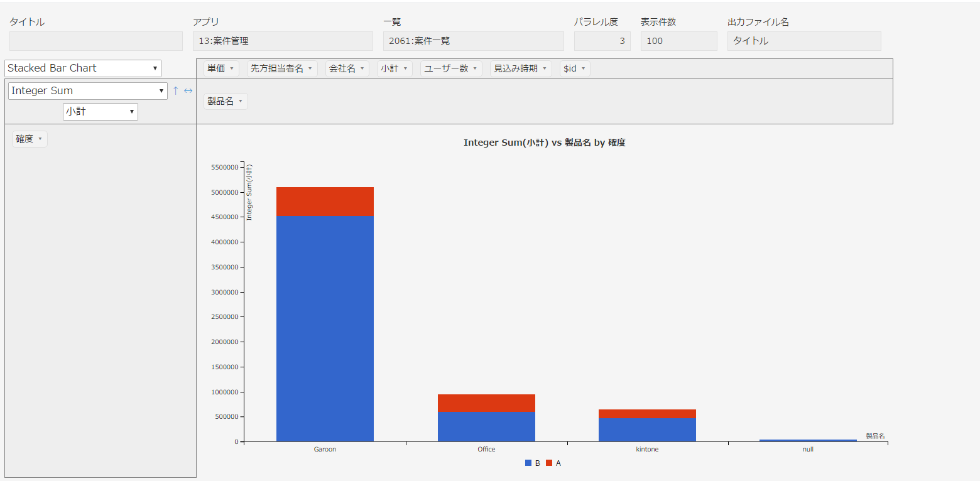This screenshot has width=980, height=481.
Task: Click the 5500000 y-axis tick label
Action: (225, 168)
